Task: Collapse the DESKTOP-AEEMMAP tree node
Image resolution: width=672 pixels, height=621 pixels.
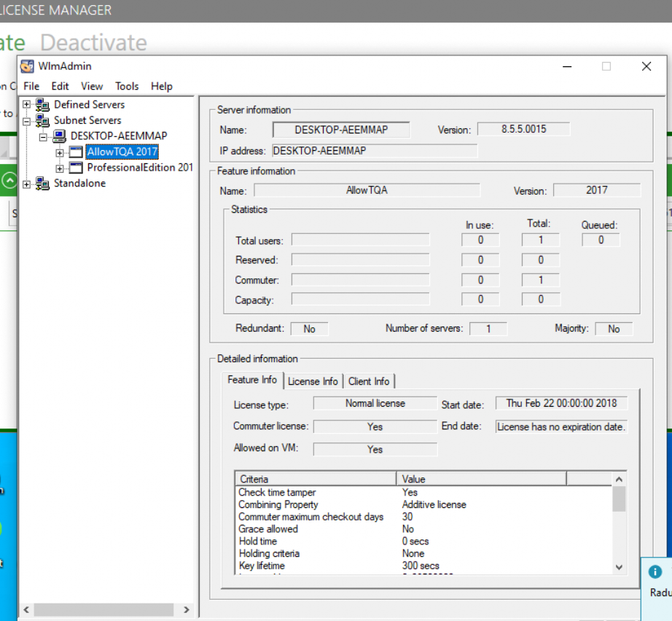Action: 43,138
